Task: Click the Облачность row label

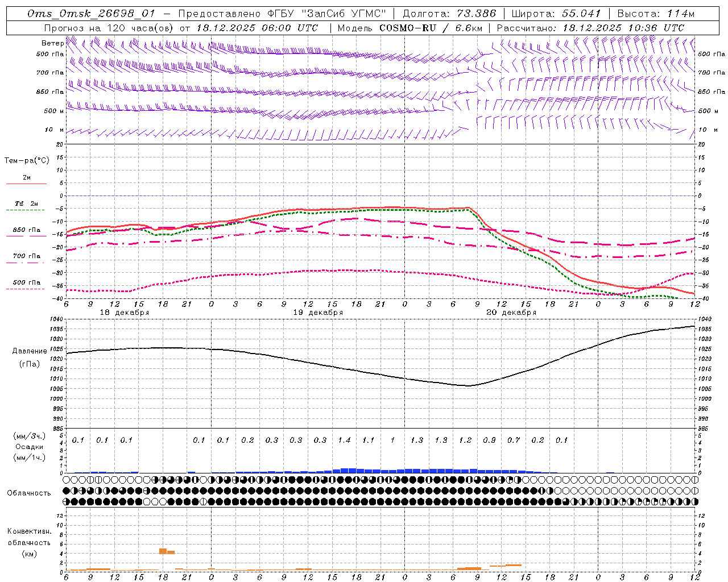Action: tap(29, 493)
